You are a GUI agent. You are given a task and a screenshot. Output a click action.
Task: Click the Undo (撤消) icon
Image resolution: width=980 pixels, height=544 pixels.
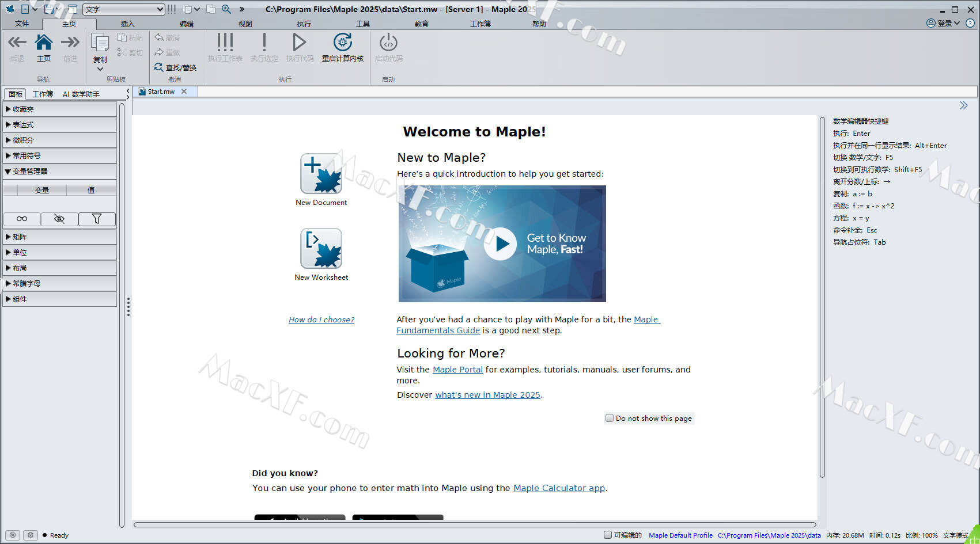(159, 37)
